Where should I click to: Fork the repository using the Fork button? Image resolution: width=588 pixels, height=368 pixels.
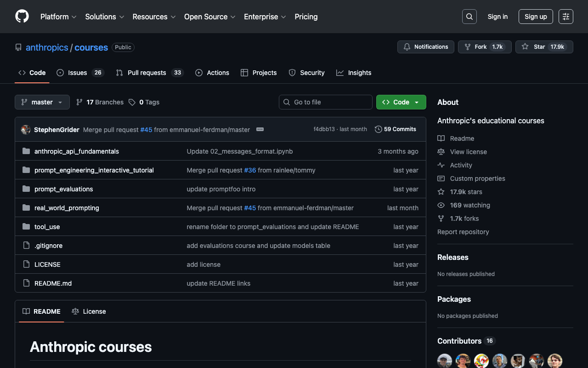click(484, 47)
